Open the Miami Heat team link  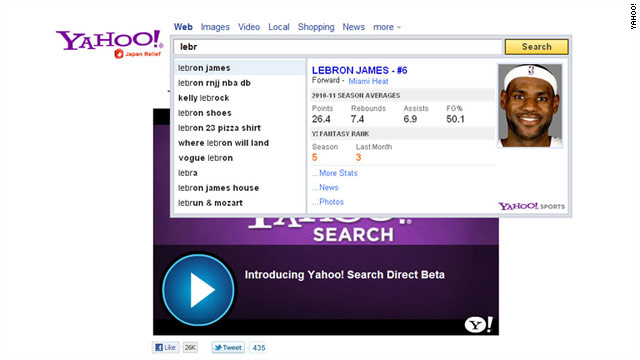(368, 81)
